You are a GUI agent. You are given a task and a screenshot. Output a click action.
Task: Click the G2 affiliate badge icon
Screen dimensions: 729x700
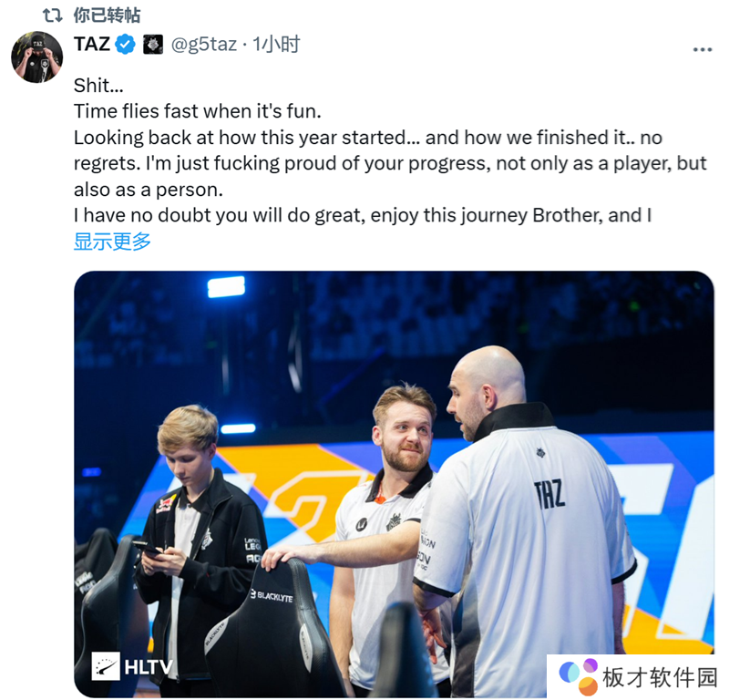[153, 45]
